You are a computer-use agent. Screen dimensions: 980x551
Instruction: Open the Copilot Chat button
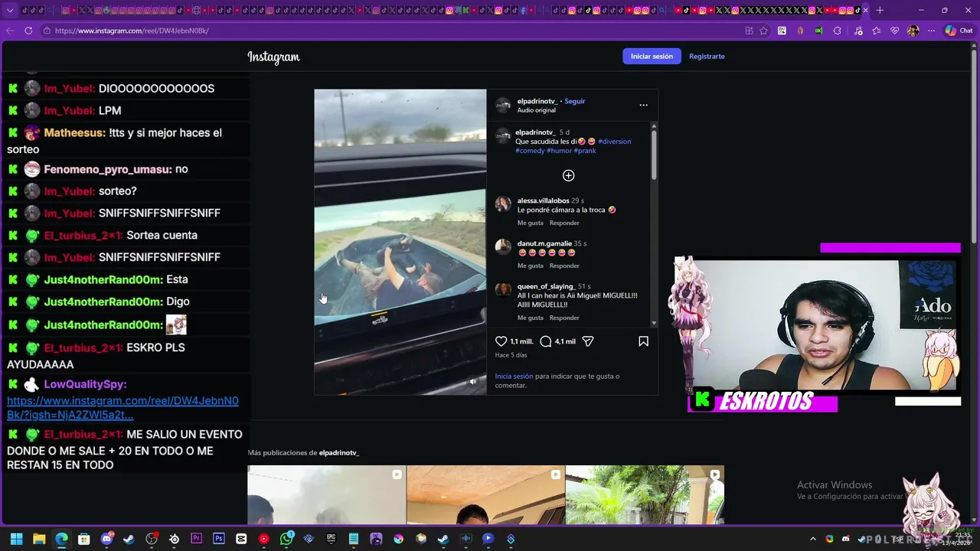(x=959, y=31)
